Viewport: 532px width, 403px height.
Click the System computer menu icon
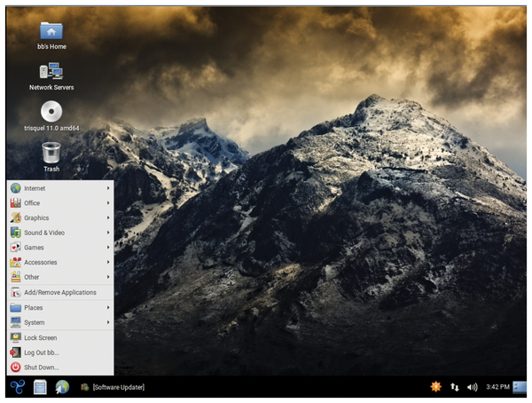coord(16,322)
